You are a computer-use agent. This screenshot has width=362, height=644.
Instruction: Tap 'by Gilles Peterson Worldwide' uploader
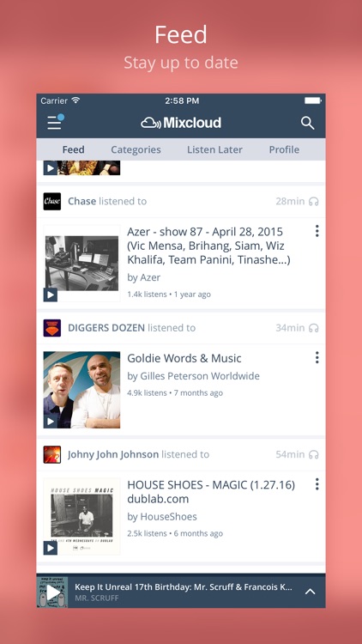(193, 376)
